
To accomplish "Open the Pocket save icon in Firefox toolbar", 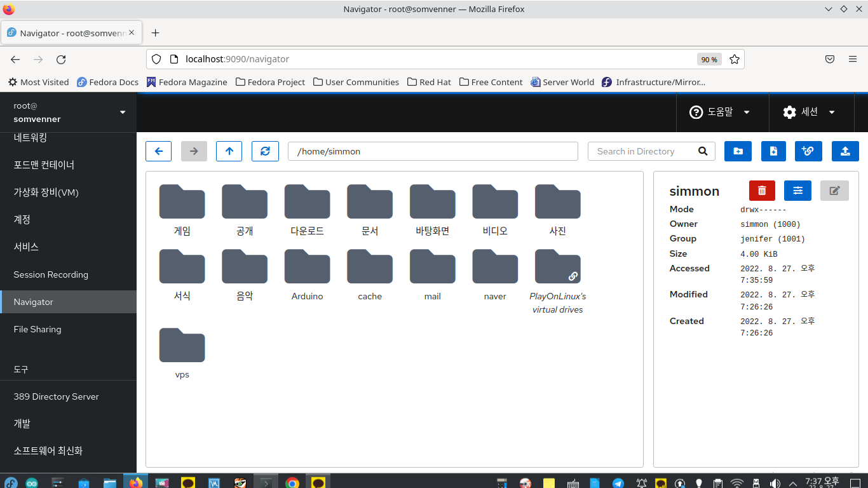I will (x=829, y=59).
